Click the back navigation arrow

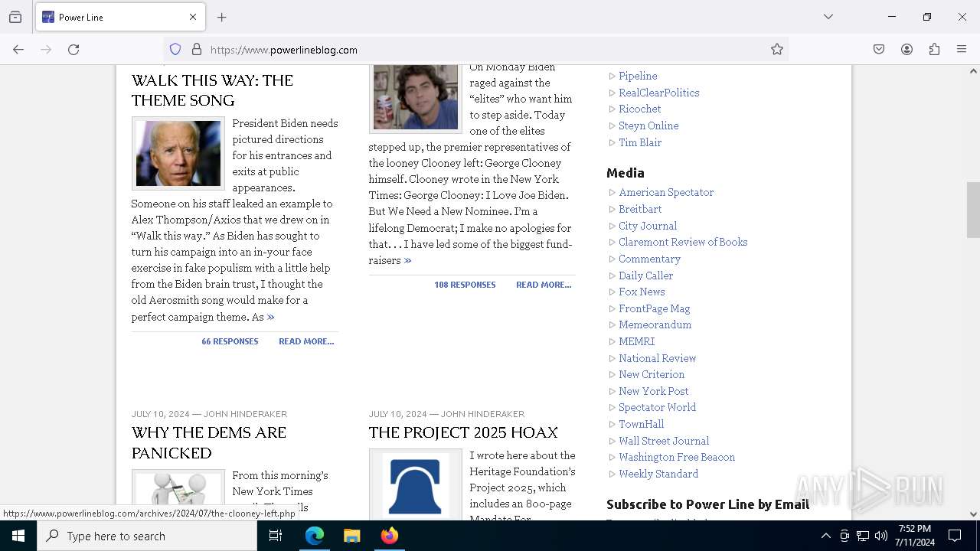coord(18,50)
